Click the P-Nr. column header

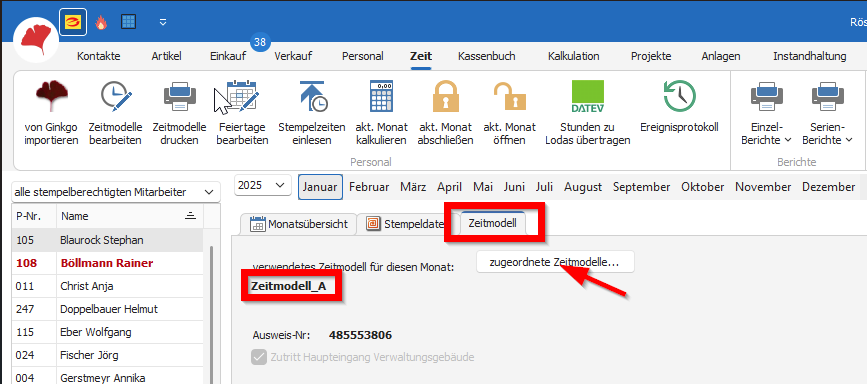point(34,216)
